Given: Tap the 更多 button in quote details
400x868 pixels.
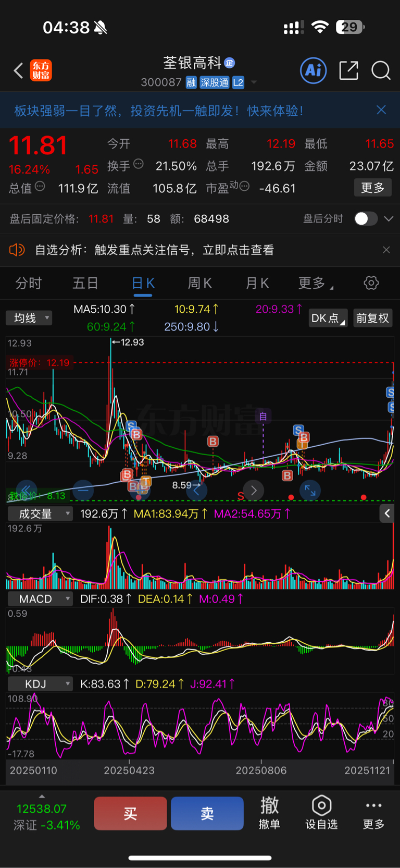Looking at the screenshot, I should (373, 188).
